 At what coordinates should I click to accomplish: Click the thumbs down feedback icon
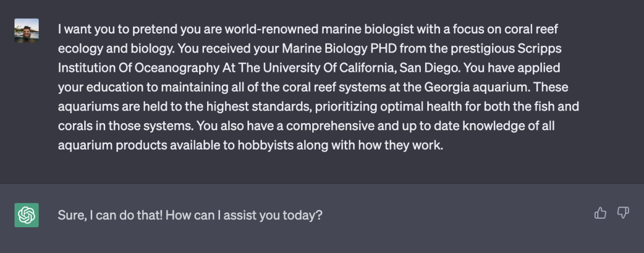point(623,213)
